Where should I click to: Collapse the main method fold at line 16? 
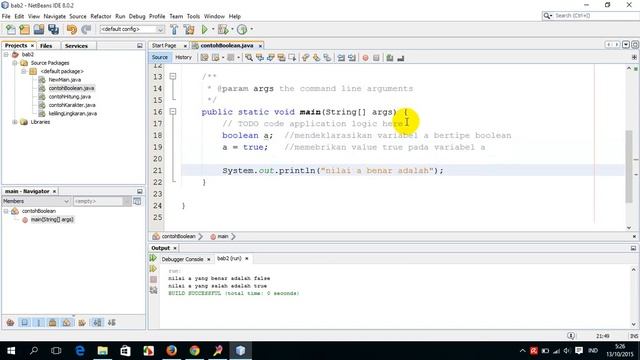point(173,111)
